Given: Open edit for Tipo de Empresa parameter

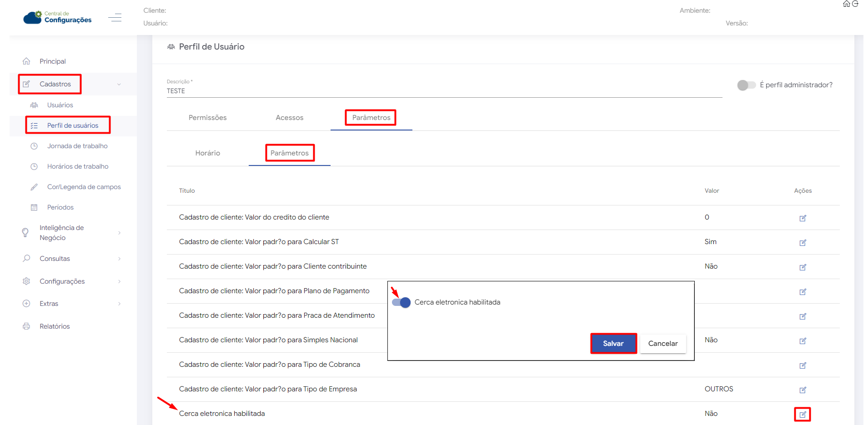Looking at the screenshot, I should pos(803,390).
